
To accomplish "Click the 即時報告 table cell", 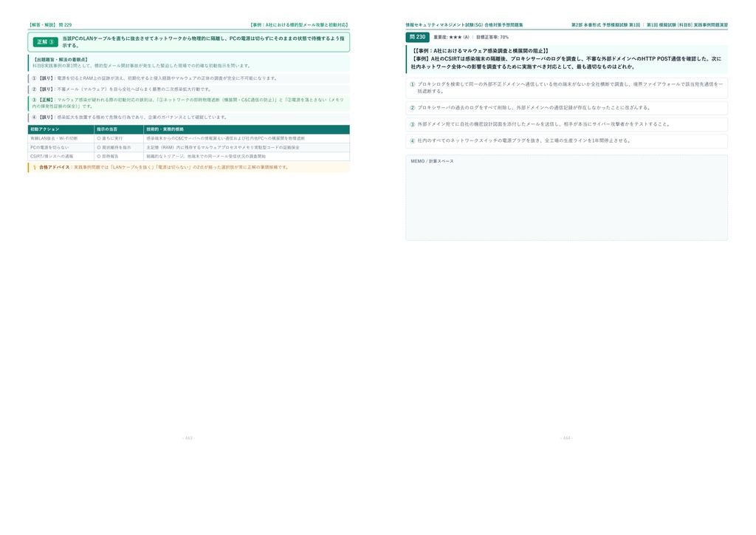I will [119, 157].
